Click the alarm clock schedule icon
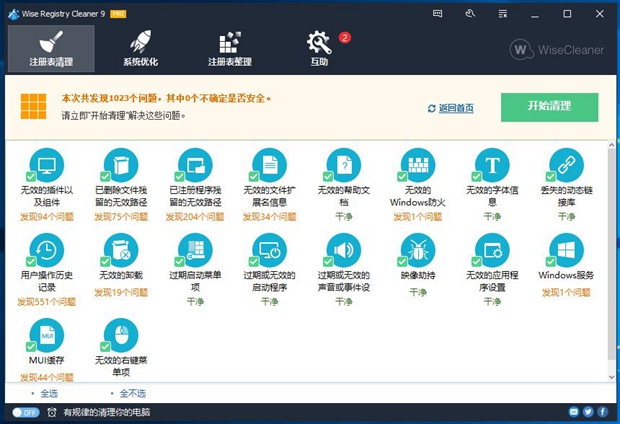The height and width of the screenshot is (424, 620). [52, 412]
